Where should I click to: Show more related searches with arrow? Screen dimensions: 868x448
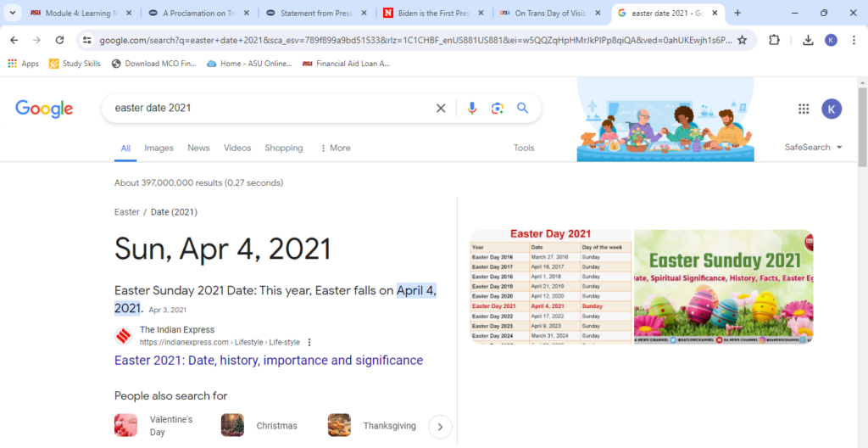pos(440,427)
